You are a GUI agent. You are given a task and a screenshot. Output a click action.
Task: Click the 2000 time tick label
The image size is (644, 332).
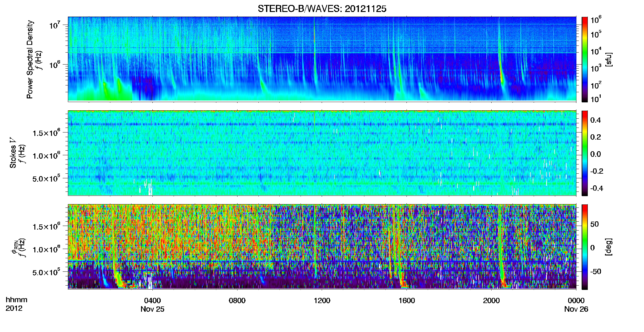tap(491, 301)
